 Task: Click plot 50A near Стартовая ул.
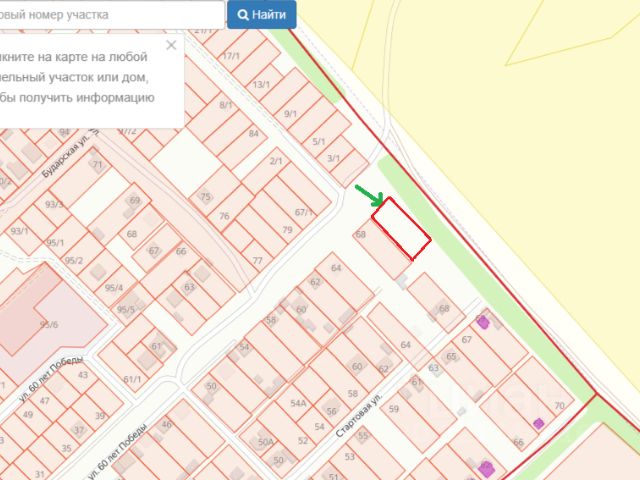(266, 442)
